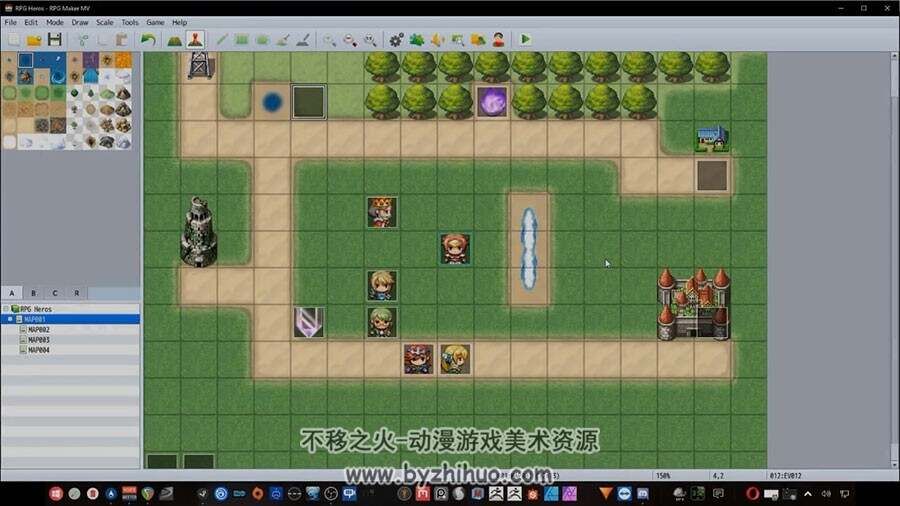Open Opera browser from the taskbar

pos(752,493)
